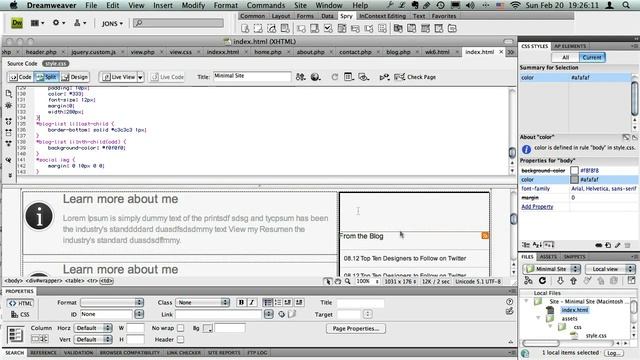Open the Extend Dreamweaver gear menu
The image size is (640, 360).
tap(58, 23)
